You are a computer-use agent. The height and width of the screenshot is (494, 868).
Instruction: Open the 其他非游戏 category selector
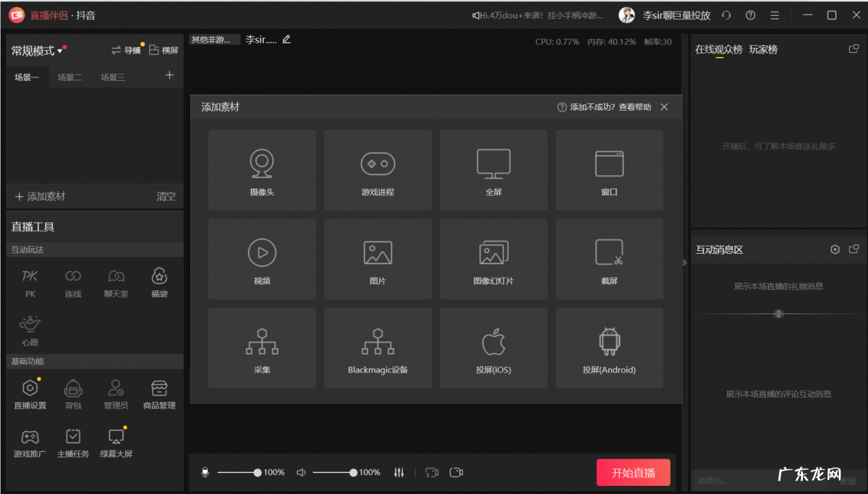pyautogui.click(x=214, y=39)
